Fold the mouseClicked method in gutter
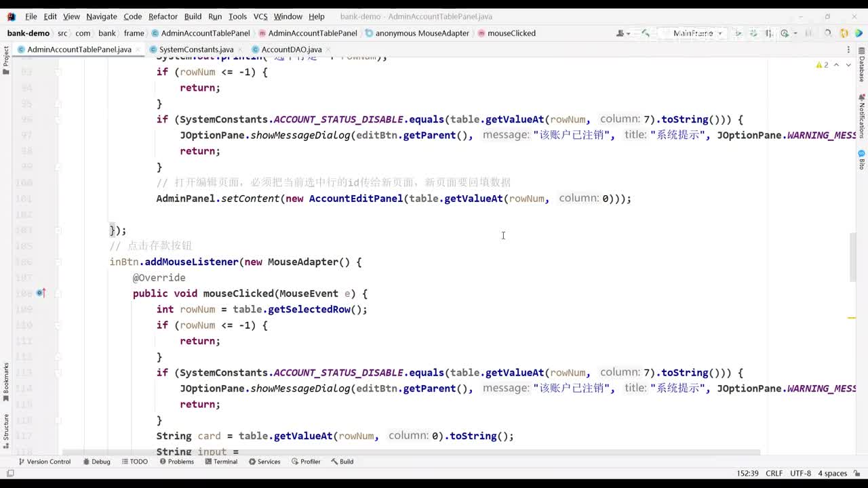The width and height of the screenshot is (868, 488). pos(58,293)
